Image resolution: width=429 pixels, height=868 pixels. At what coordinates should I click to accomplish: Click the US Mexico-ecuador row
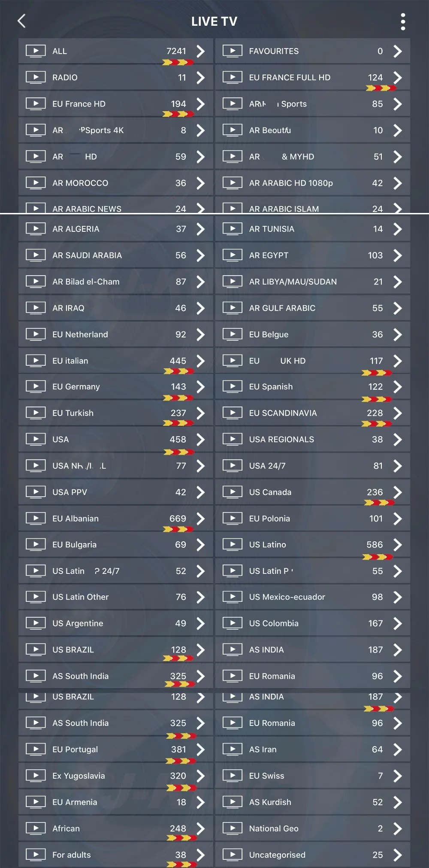click(x=313, y=597)
